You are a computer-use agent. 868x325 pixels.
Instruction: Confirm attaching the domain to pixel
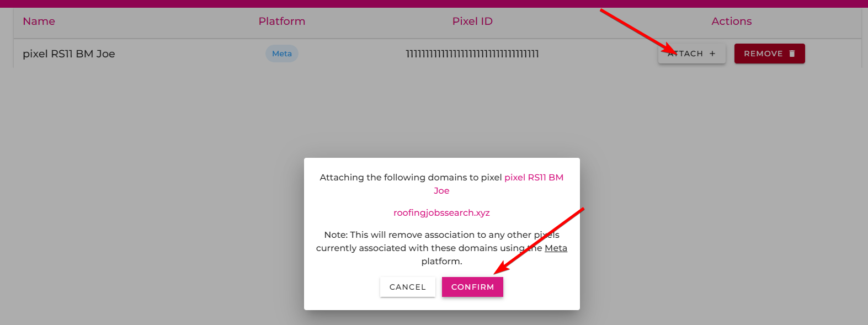coord(472,287)
